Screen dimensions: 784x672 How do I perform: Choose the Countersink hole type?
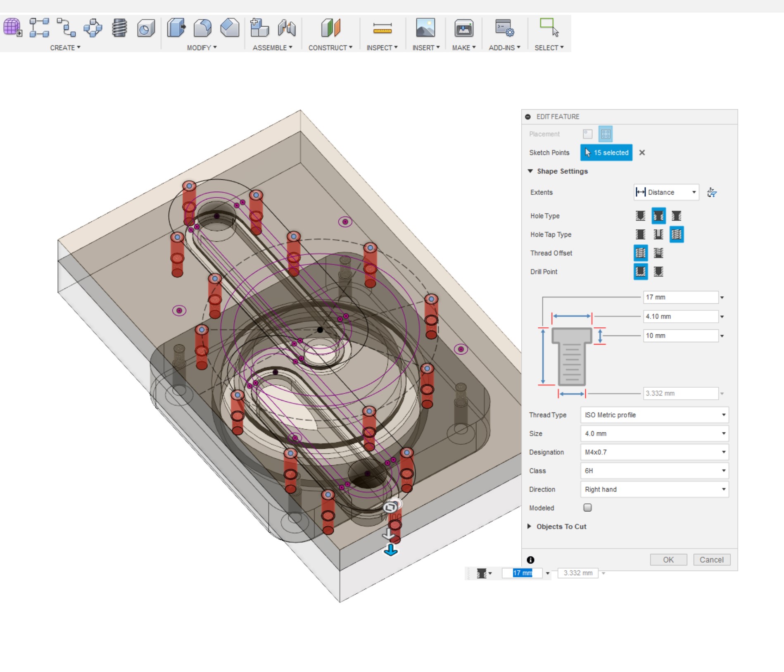[x=676, y=216]
